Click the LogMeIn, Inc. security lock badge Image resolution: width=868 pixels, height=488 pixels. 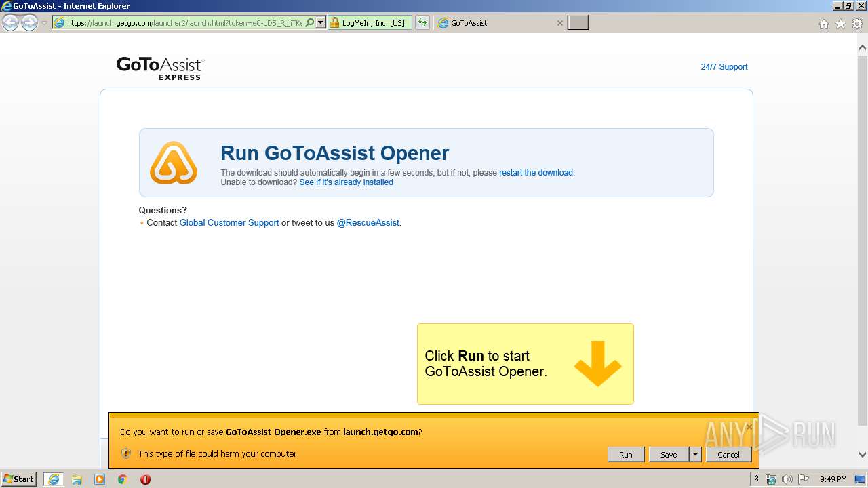370,22
